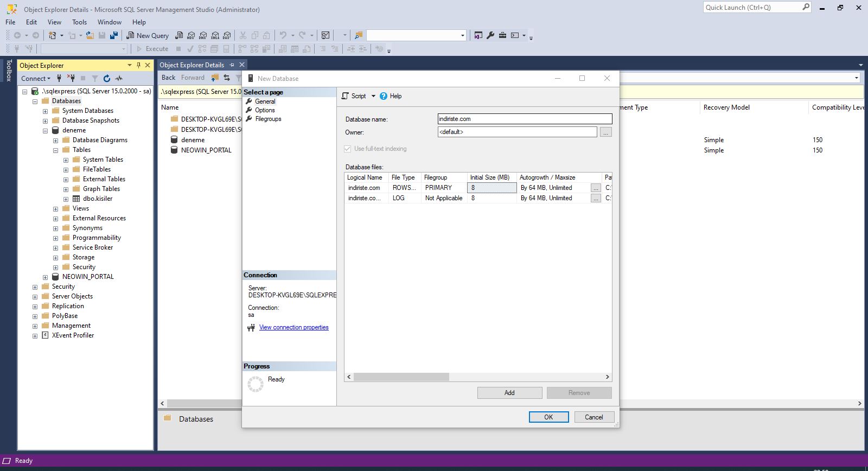
Task: Click OK in New Database dialog
Action: (548, 417)
